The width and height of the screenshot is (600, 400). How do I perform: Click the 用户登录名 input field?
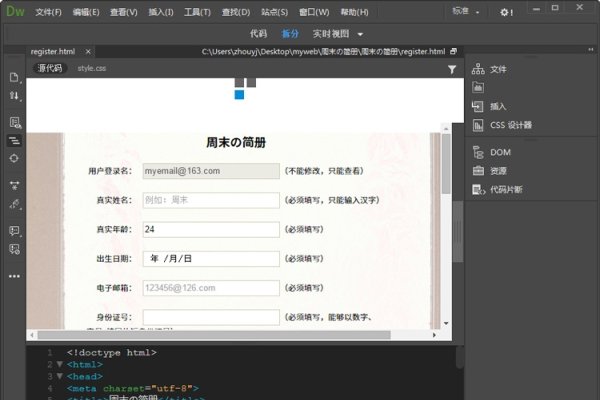point(211,171)
